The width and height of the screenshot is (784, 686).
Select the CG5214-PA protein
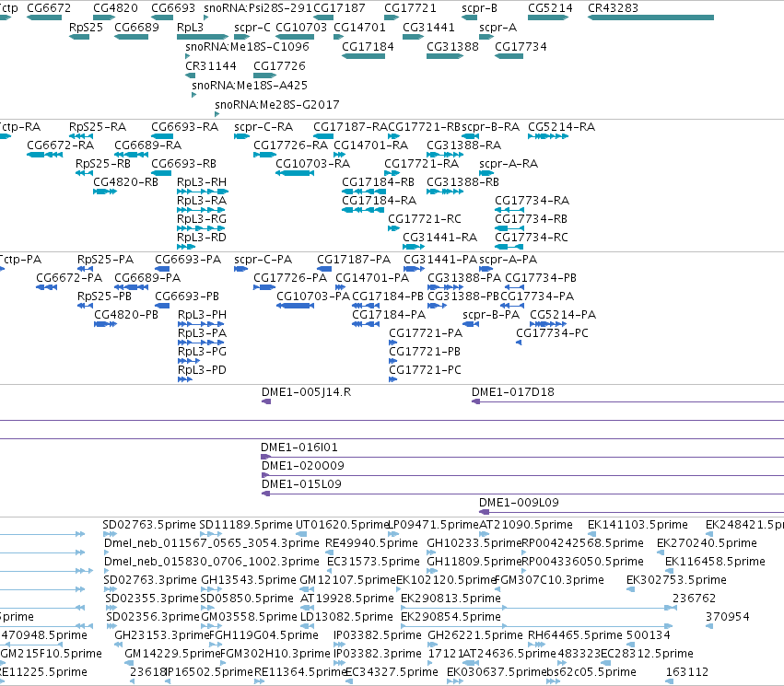click(548, 324)
